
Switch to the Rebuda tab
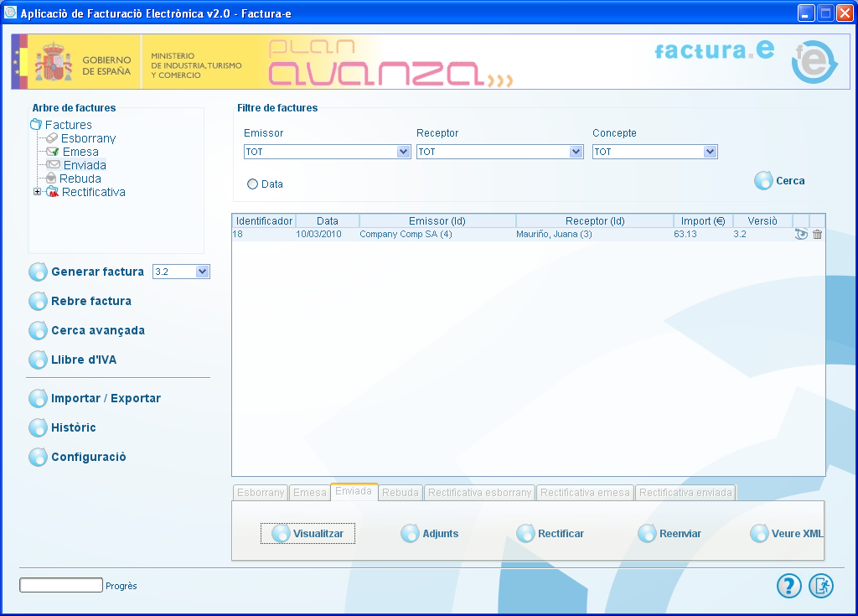point(401,493)
